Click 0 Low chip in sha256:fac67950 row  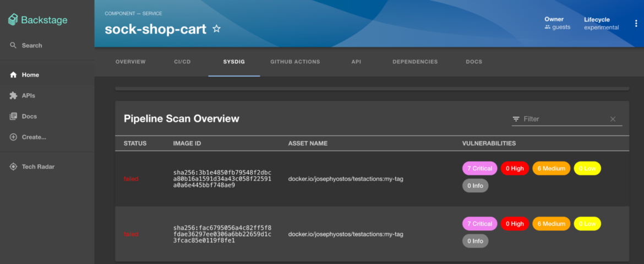[587, 224]
